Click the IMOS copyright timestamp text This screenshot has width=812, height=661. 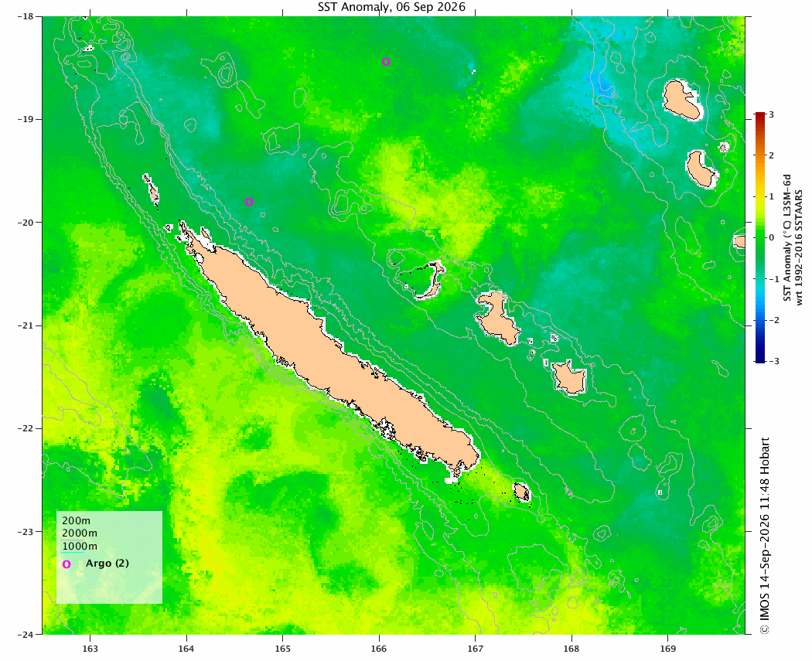tap(764, 535)
